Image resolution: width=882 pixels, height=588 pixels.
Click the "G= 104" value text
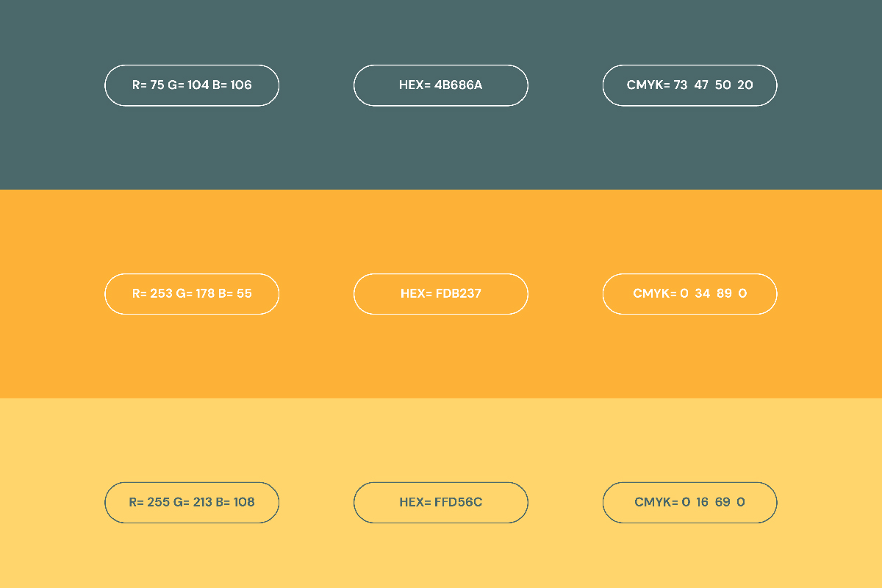tap(188, 85)
